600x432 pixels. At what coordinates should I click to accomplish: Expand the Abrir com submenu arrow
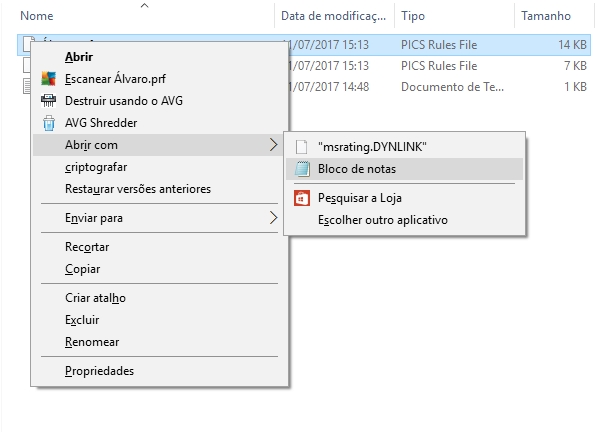274,145
